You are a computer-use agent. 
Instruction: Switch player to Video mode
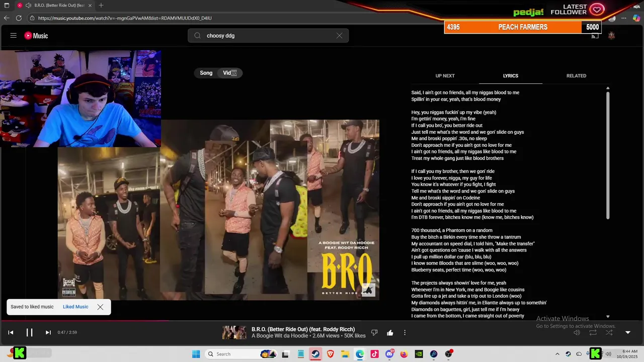pos(230,73)
